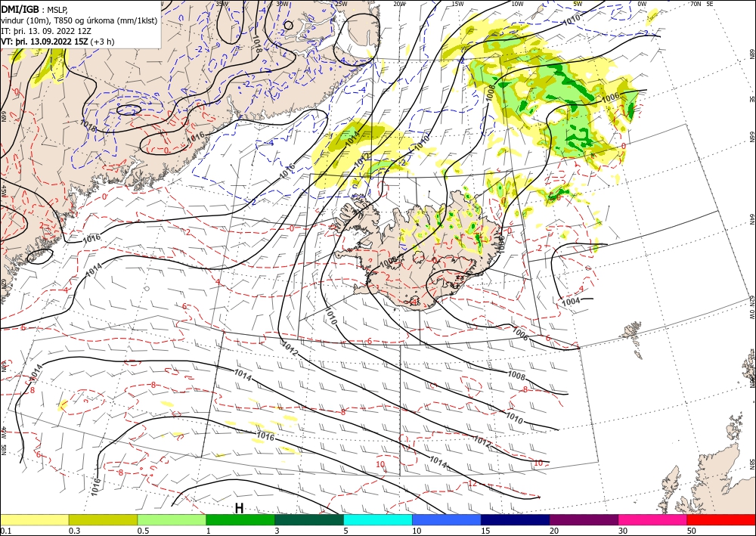Select the 'VT: þri. 13.09.2022 15Z (+3 h)' line
This screenshot has height=536, width=756.
(58, 42)
